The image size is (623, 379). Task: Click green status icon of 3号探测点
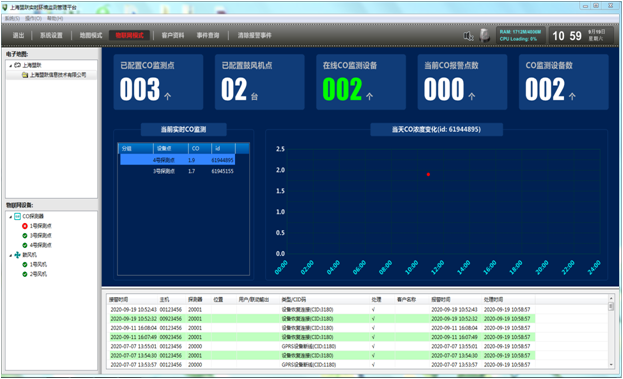click(x=25, y=236)
